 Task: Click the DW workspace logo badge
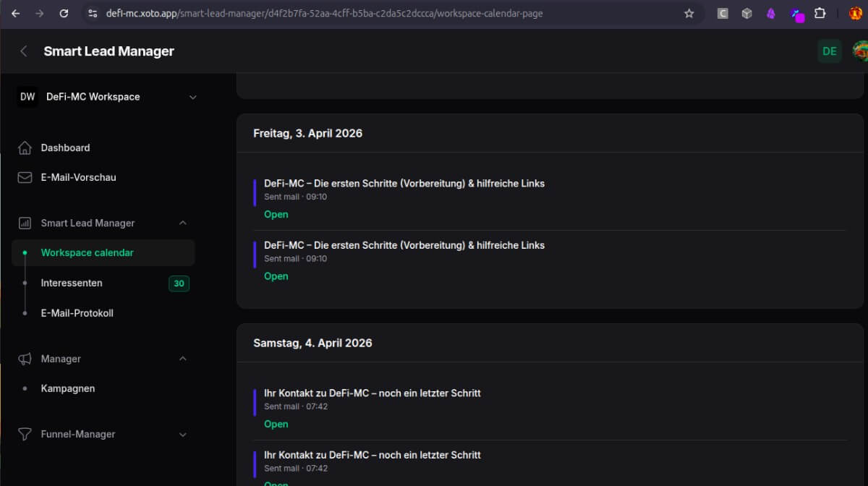27,96
